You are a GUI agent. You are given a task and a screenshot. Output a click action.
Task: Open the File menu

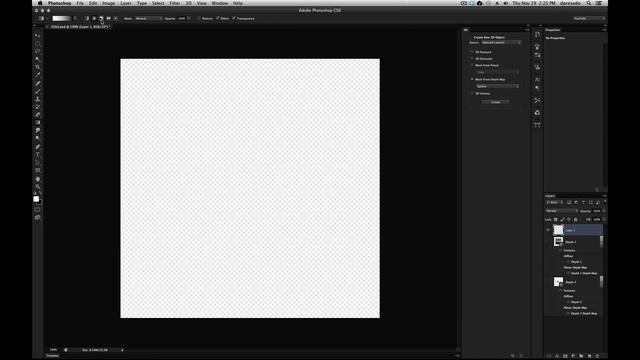click(x=80, y=3)
